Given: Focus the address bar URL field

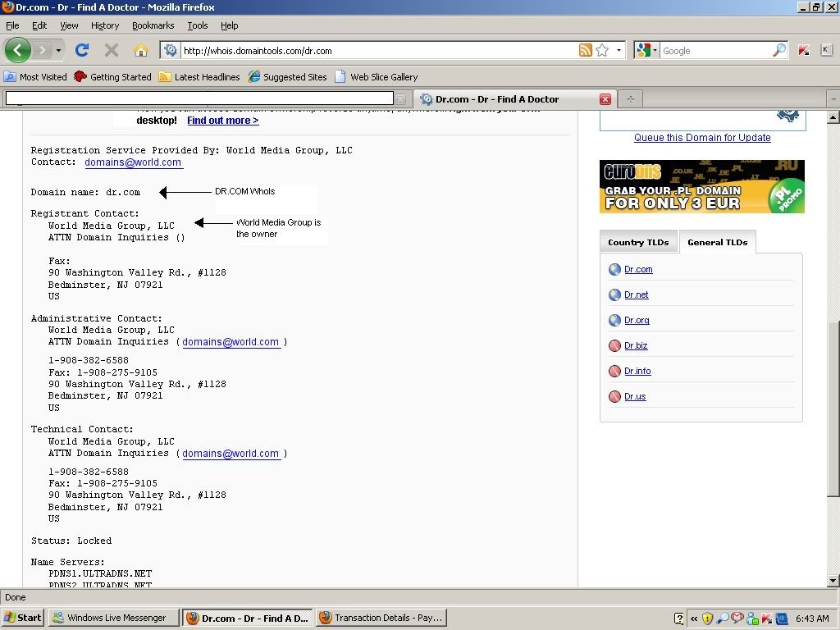Looking at the screenshot, I should click(378, 50).
